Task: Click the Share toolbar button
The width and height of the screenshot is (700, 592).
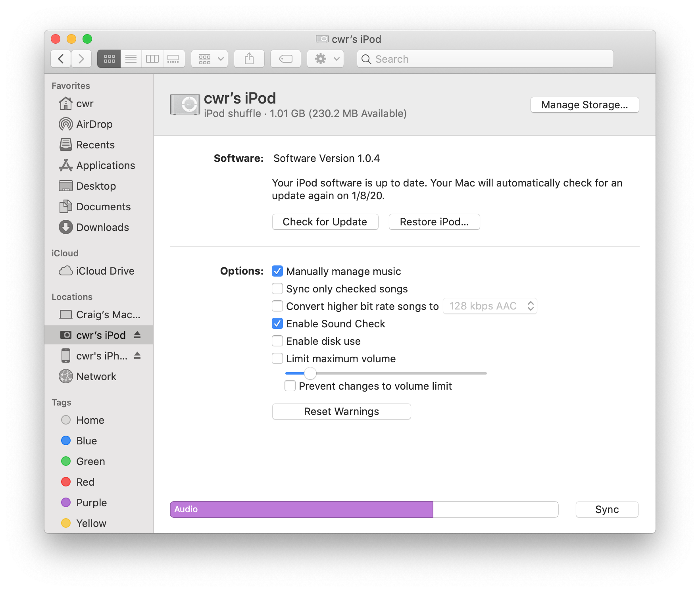Action: 249,59
